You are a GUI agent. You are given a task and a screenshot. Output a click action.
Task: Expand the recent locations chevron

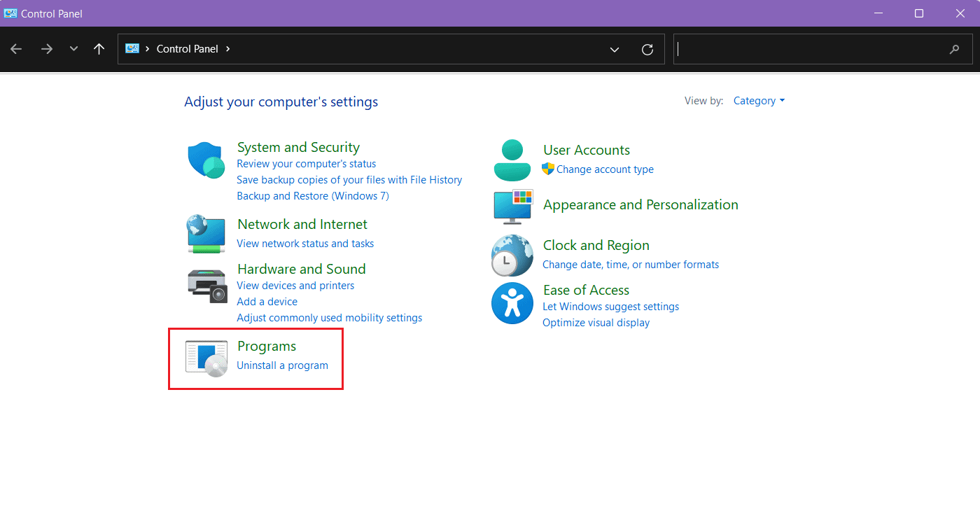pos(73,49)
